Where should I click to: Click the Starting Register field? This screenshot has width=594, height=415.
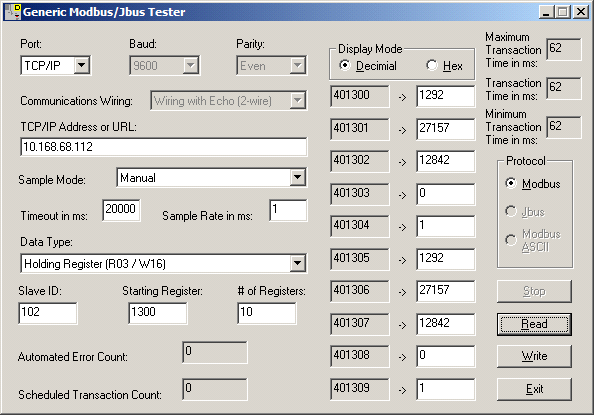pos(158,313)
